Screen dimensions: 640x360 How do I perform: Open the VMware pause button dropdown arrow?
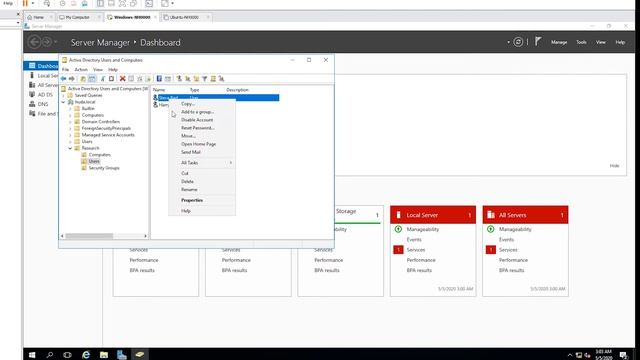[33, 3]
